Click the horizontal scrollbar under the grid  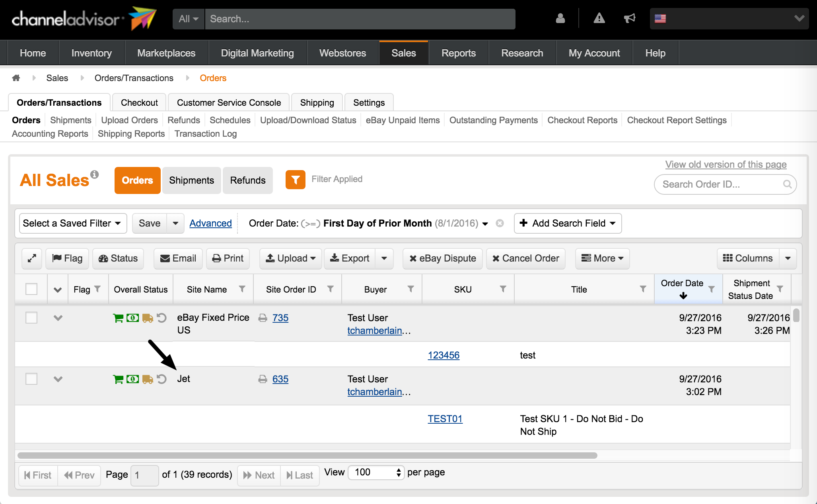(x=307, y=456)
